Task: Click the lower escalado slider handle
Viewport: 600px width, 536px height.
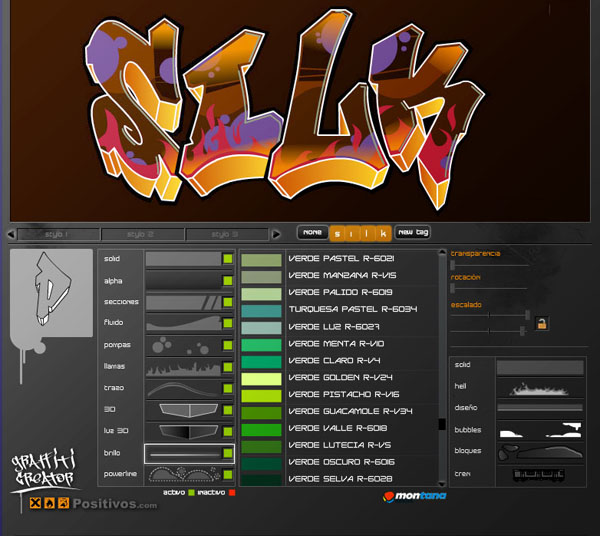Action: 522,331
